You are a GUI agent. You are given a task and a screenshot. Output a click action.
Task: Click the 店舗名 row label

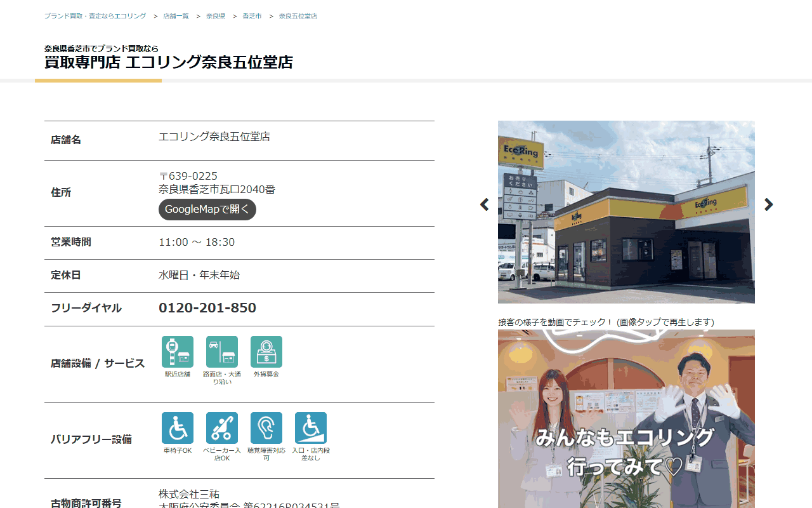coord(66,140)
